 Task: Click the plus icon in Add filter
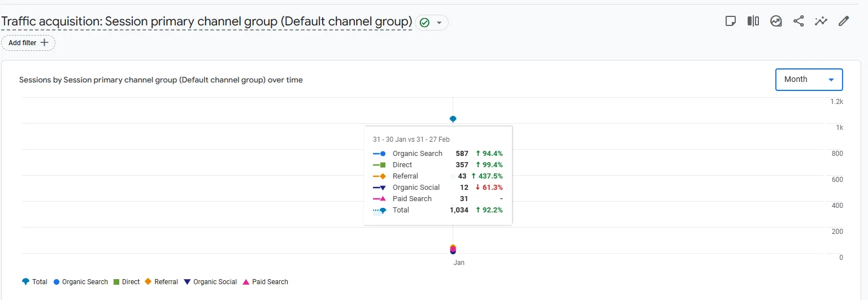coord(45,42)
